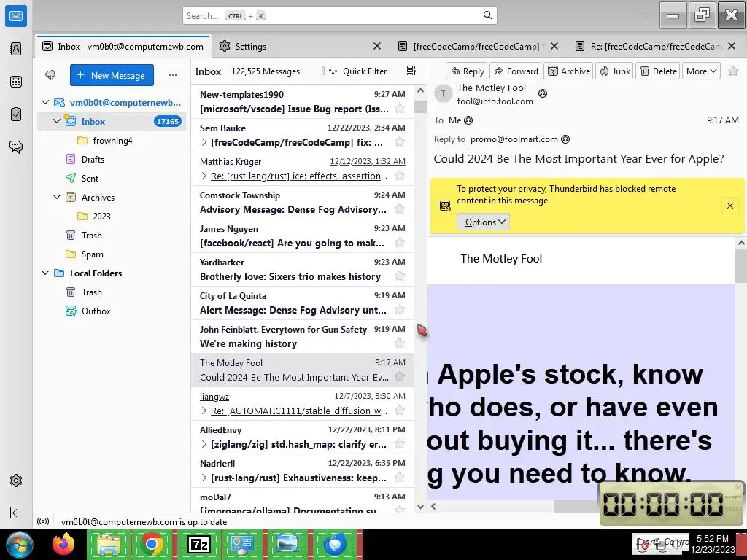Open folder pane options ellipsis
This screenshot has width=747, height=560.
[x=172, y=75]
